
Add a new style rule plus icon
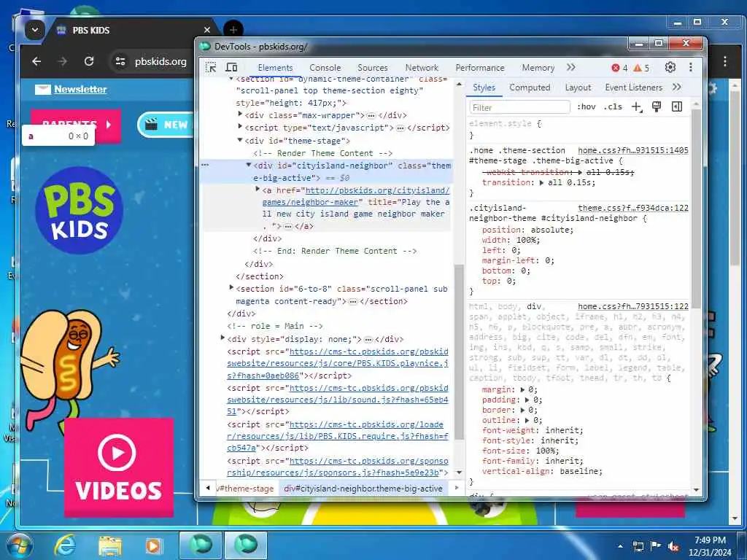click(637, 106)
